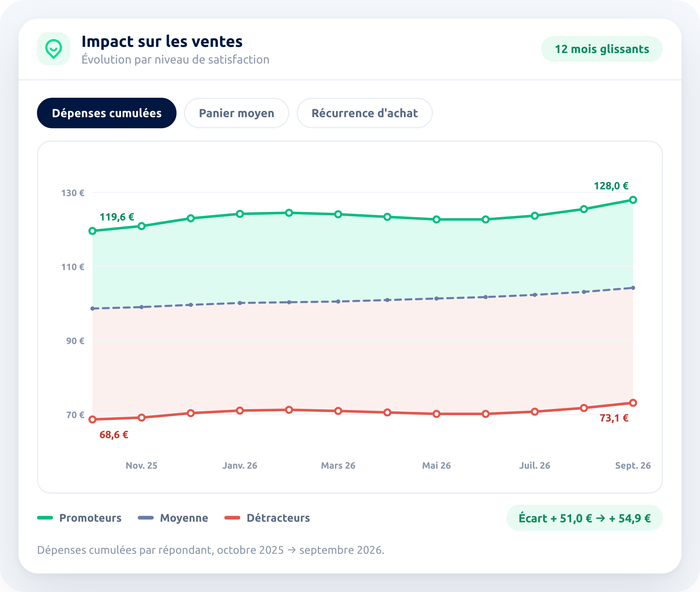Switch to the Panier moyen tab
700x592 pixels.
[x=236, y=113]
